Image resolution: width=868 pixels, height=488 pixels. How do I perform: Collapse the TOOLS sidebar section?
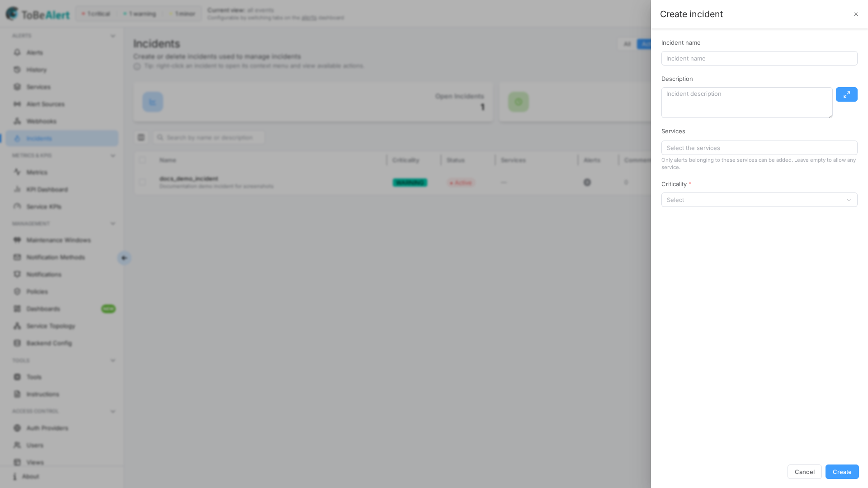pyautogui.click(x=113, y=361)
